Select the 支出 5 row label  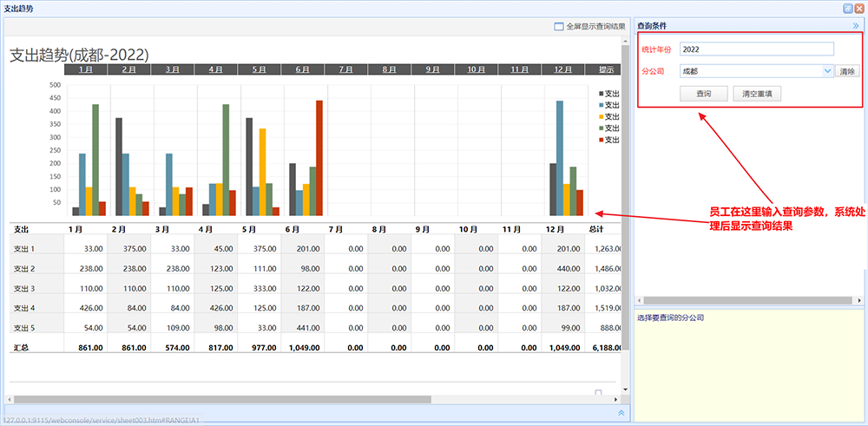coord(24,328)
